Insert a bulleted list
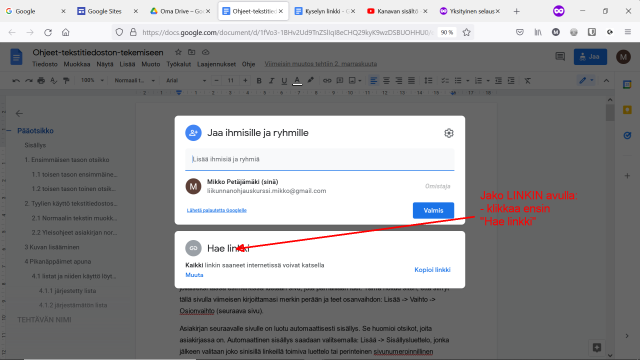The width and height of the screenshot is (640, 360). click(x=458, y=81)
